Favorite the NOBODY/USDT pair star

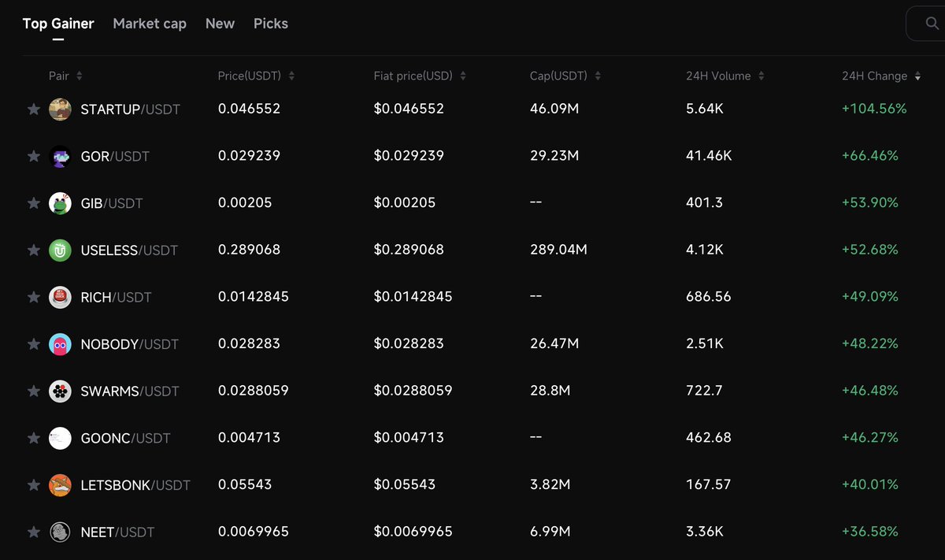(x=34, y=344)
